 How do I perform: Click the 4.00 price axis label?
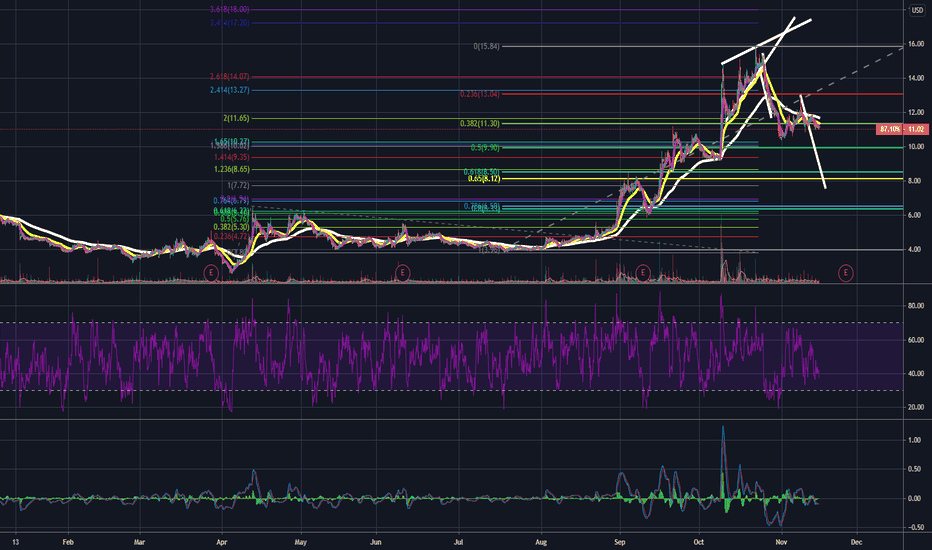[x=916, y=250]
